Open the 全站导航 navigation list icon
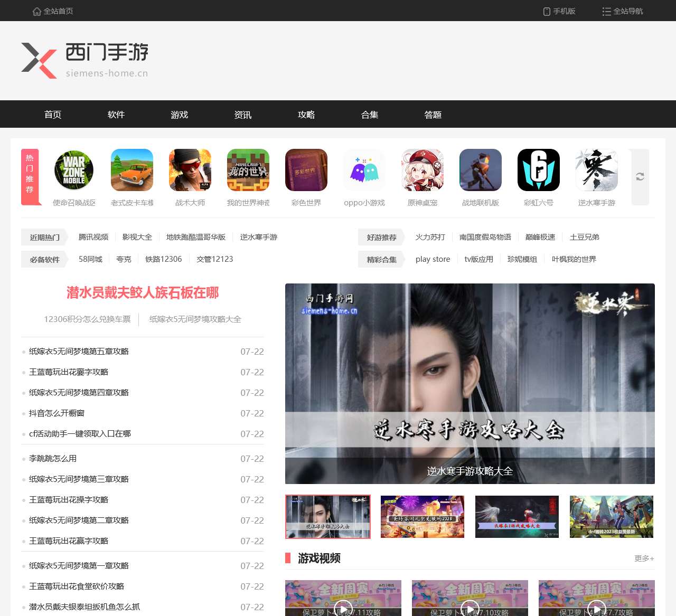The width and height of the screenshot is (676, 616). tap(606, 11)
